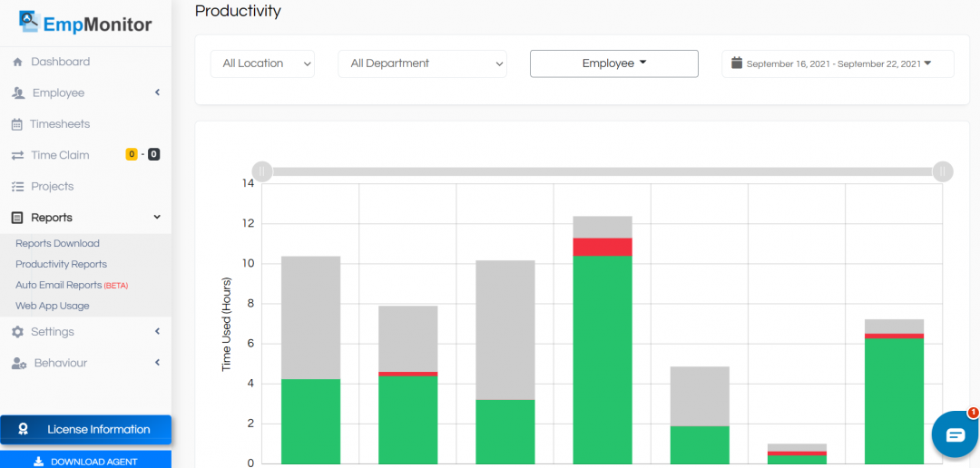The height and width of the screenshot is (468, 980).
Task: Click the EmpMonitor logo
Action: pyautogui.click(x=85, y=23)
